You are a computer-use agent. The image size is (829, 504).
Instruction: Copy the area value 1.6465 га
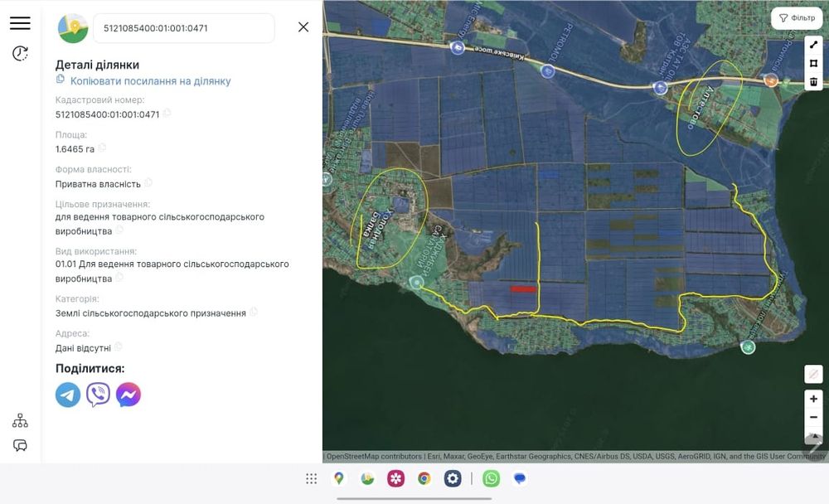click(102, 148)
